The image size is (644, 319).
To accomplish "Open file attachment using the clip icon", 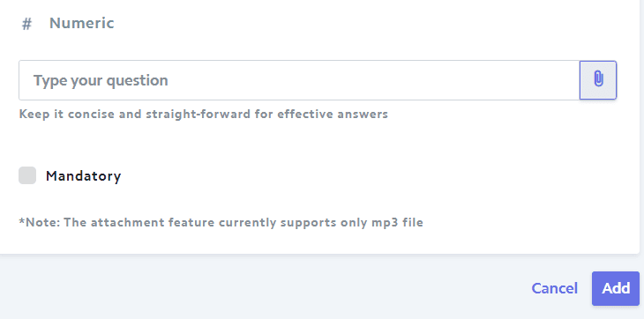I will (598, 80).
